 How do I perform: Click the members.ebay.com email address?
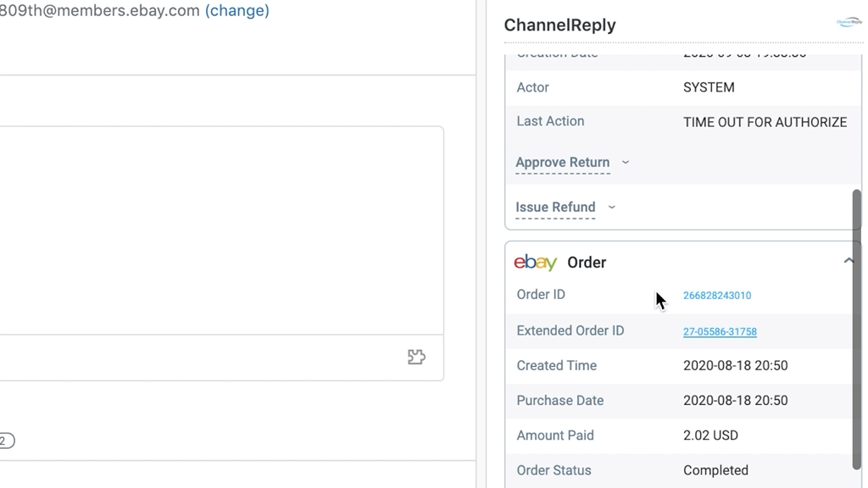[100, 10]
